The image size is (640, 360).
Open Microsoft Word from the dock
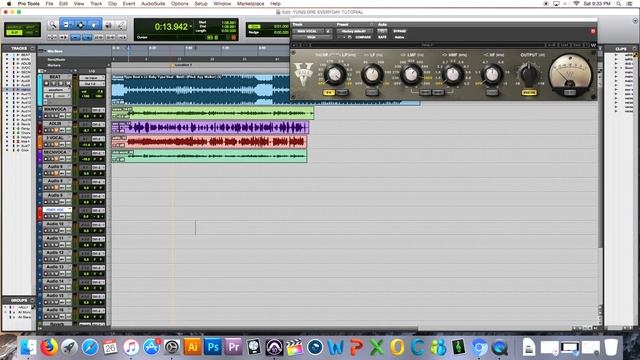[x=336, y=347]
